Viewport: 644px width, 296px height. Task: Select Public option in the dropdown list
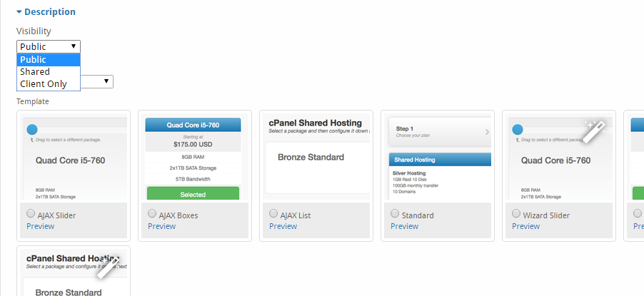click(49, 59)
